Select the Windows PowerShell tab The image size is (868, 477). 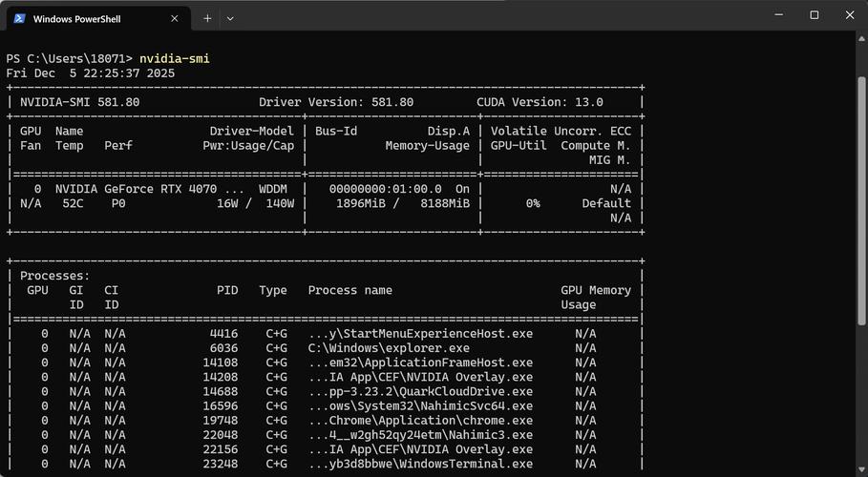pyautogui.click(x=98, y=19)
